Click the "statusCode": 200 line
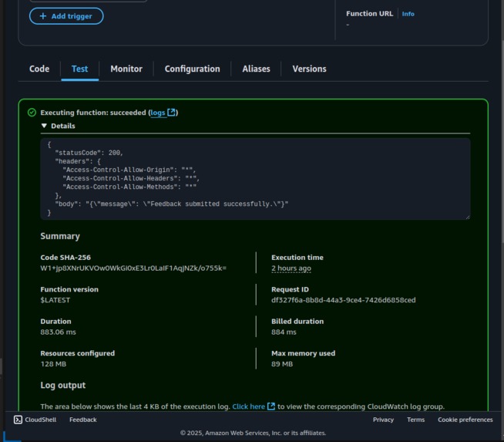 (x=89, y=153)
